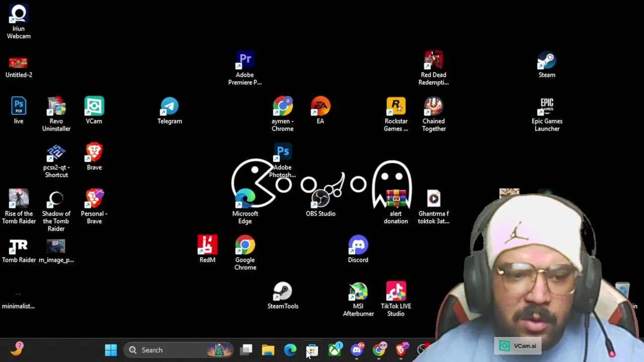Launch Rockstar Games Launcher icon
The image size is (644, 362).
(x=396, y=114)
